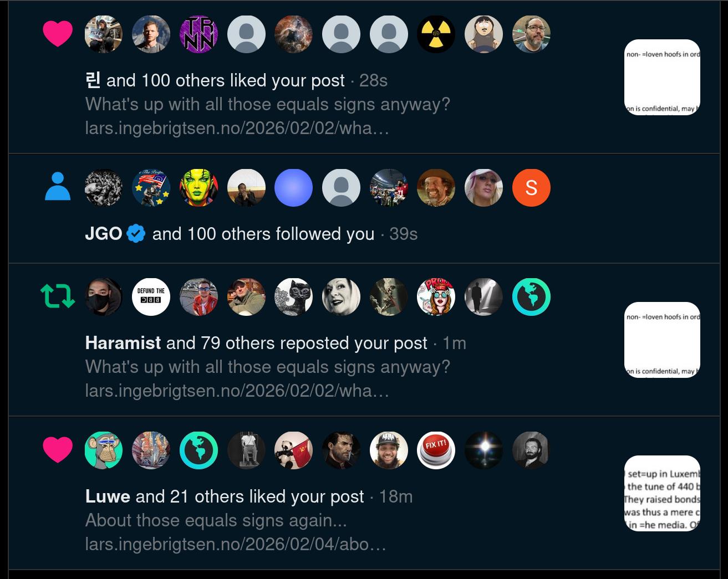Open the green-faced woman avatar

pyautogui.click(x=198, y=188)
